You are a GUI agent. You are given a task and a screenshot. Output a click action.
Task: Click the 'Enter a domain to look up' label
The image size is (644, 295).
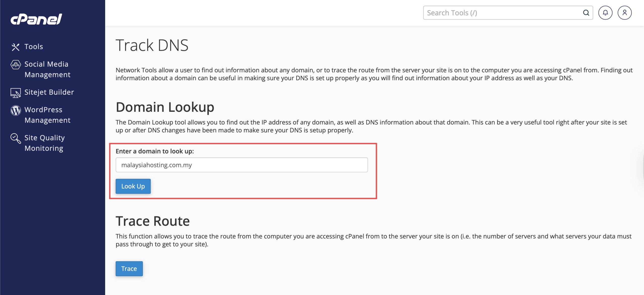(155, 151)
